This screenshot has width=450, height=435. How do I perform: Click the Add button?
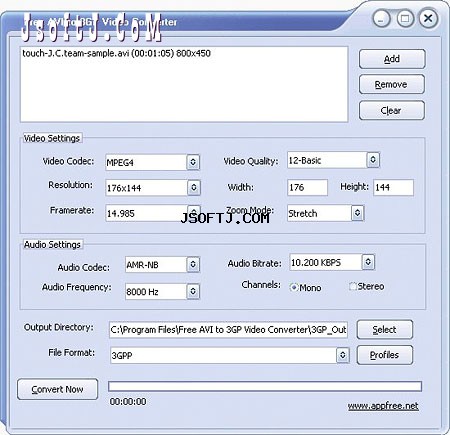coord(392,59)
